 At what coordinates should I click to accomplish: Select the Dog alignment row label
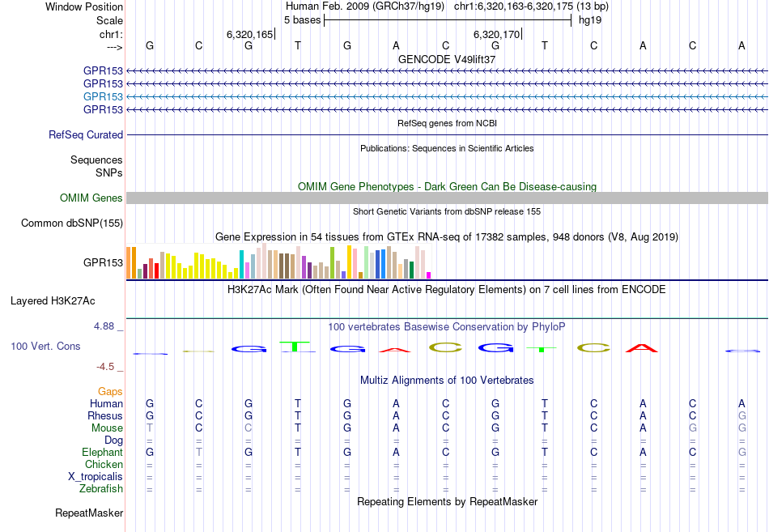[113, 440]
